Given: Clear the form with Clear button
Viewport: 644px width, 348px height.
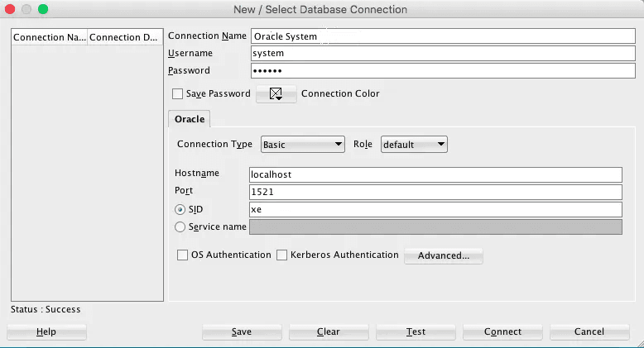Looking at the screenshot, I should (x=329, y=331).
